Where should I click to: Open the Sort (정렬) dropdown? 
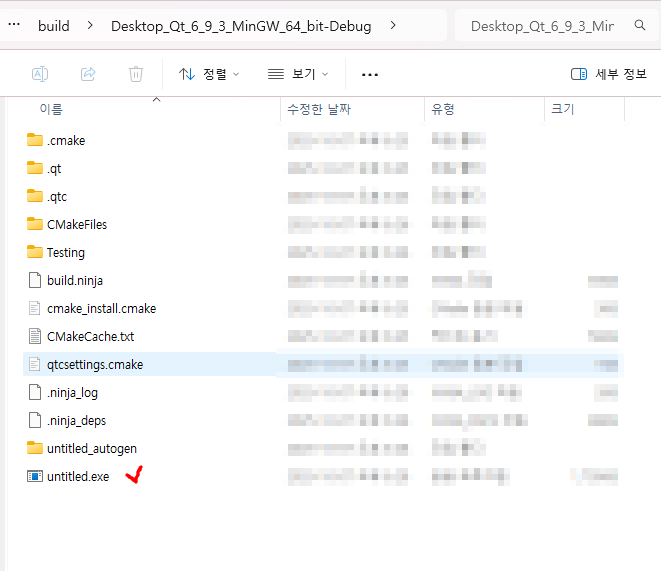pyautogui.click(x=208, y=74)
